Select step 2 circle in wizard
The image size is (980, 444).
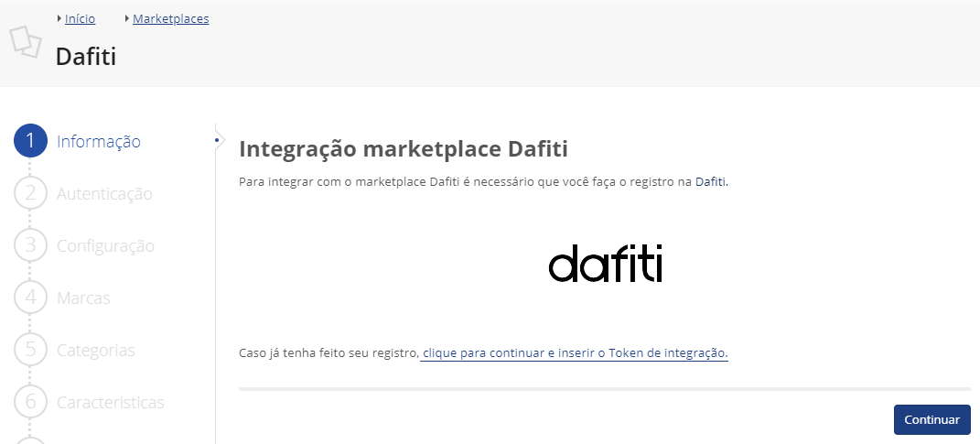(x=30, y=192)
